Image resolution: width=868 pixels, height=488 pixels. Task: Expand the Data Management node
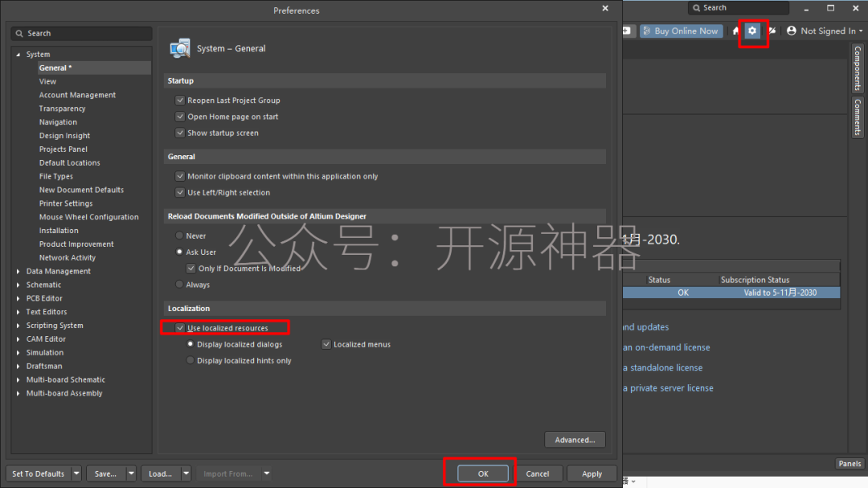pyautogui.click(x=18, y=272)
